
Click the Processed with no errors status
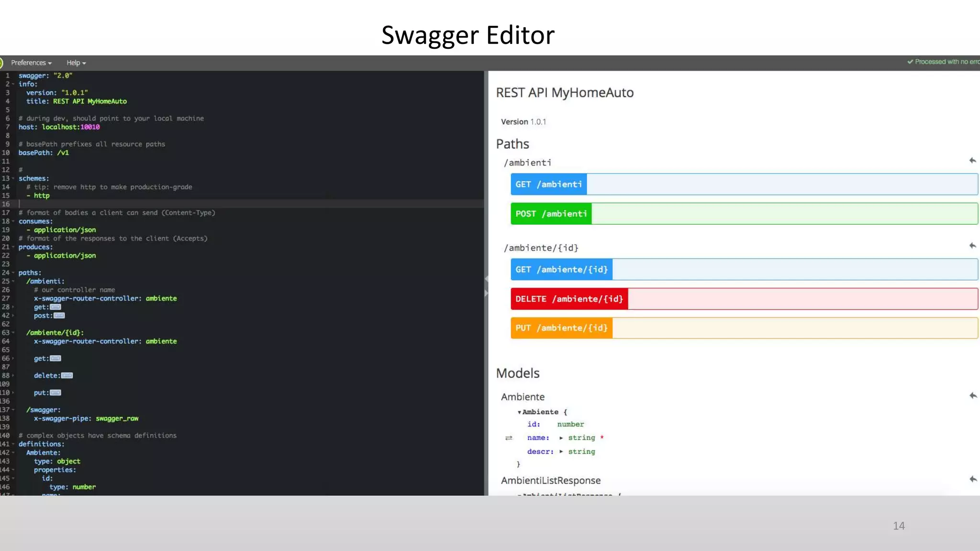pyautogui.click(x=943, y=62)
